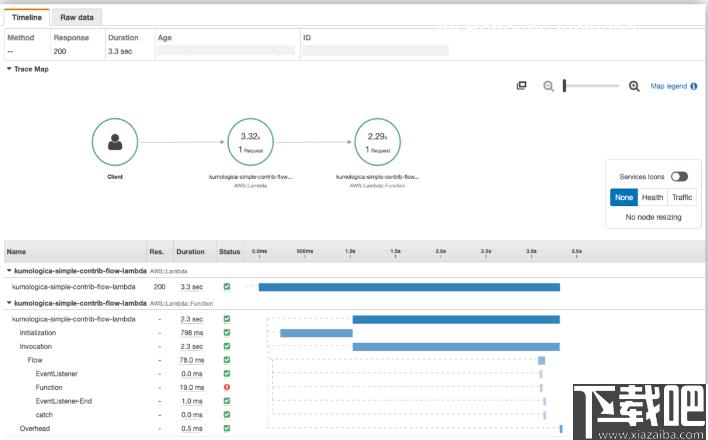Click the 3.3 sec segment row name
Screen dimensions: 708x440
73,286
